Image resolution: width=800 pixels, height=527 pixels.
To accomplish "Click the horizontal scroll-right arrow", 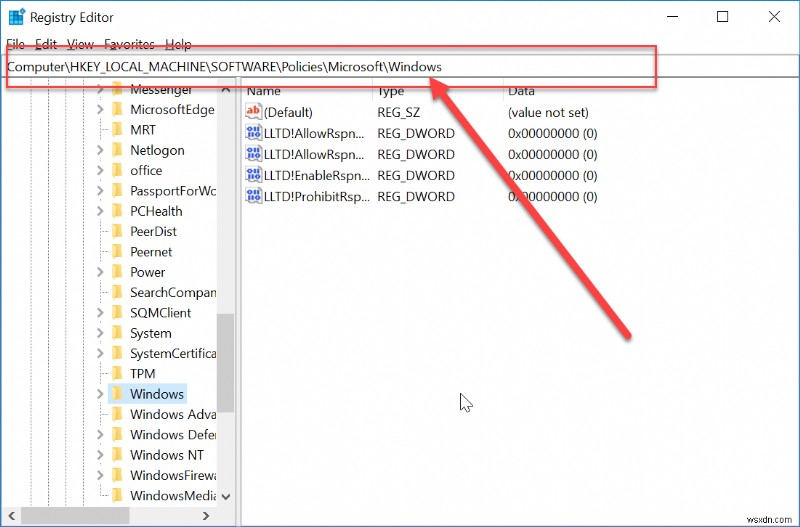I will click(206, 516).
